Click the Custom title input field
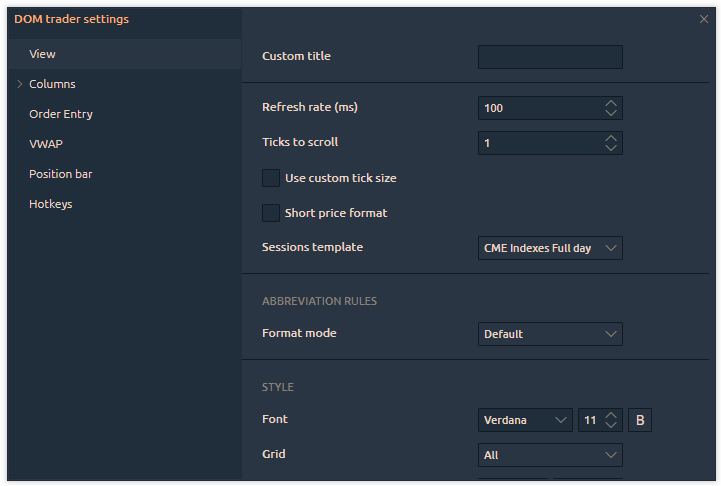 click(x=550, y=57)
